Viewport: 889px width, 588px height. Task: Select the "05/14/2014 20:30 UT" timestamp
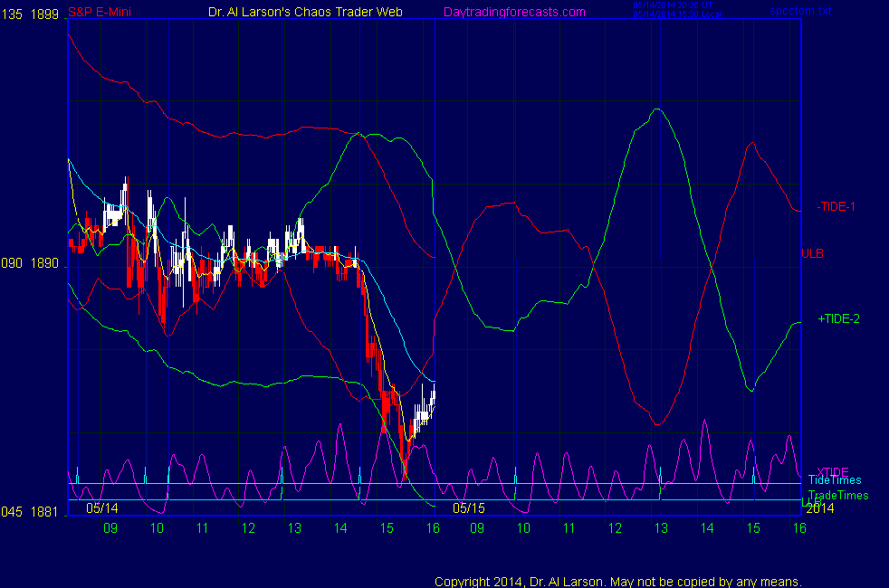click(x=673, y=5)
